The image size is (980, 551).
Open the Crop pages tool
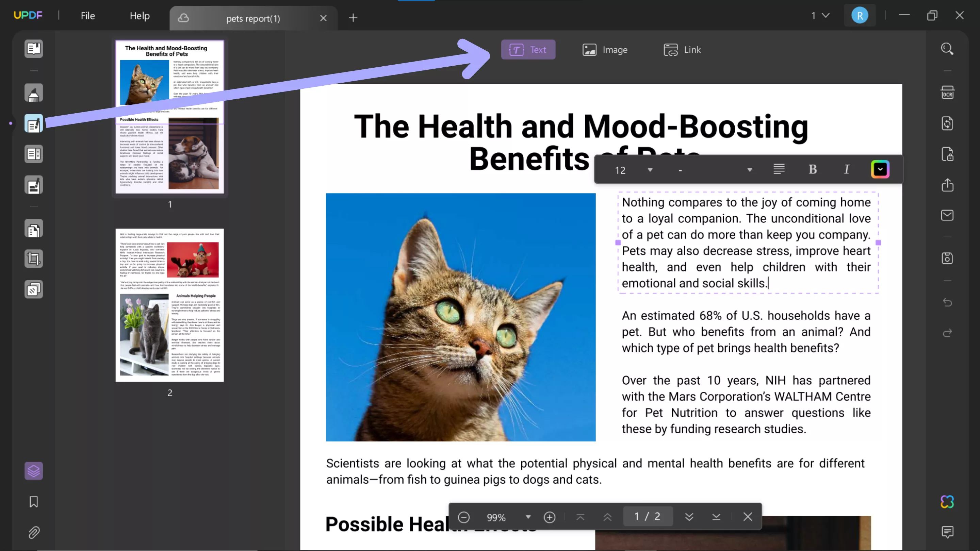pyautogui.click(x=33, y=259)
